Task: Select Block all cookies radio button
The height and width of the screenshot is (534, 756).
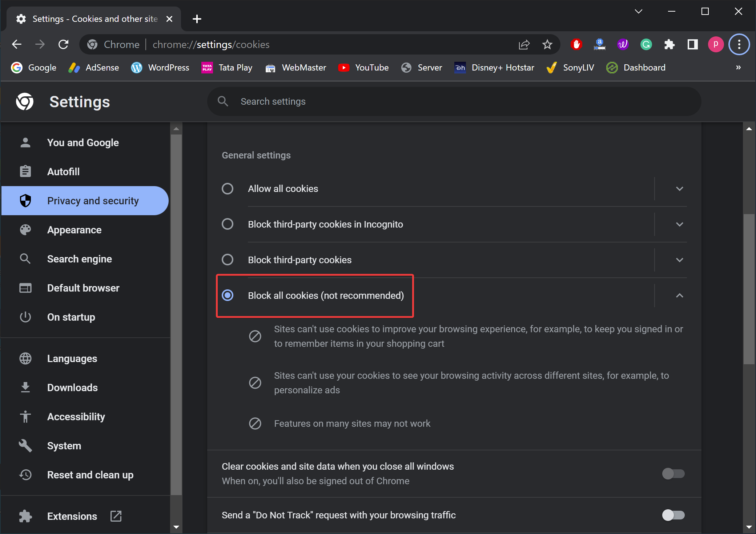Action: pos(228,295)
